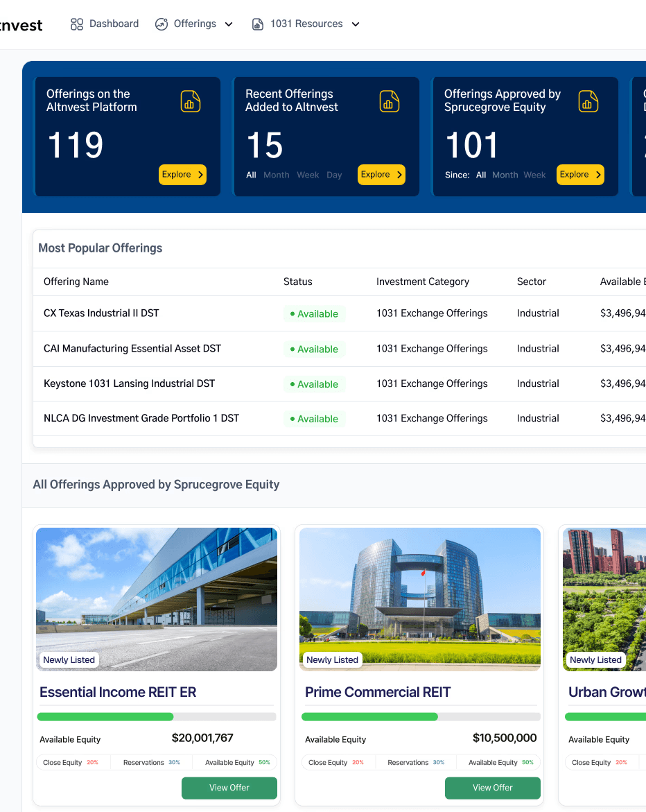Select Month filter on Recent Offerings card
The height and width of the screenshot is (812, 646).
coord(277,175)
